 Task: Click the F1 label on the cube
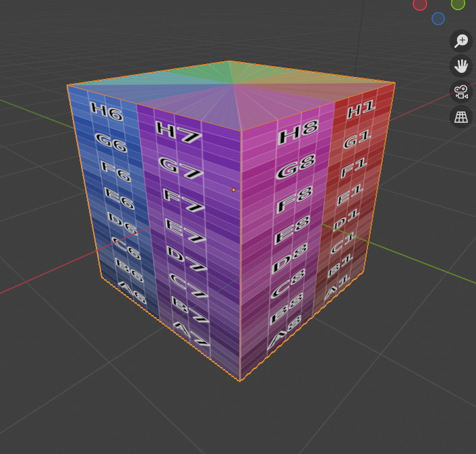(354, 168)
